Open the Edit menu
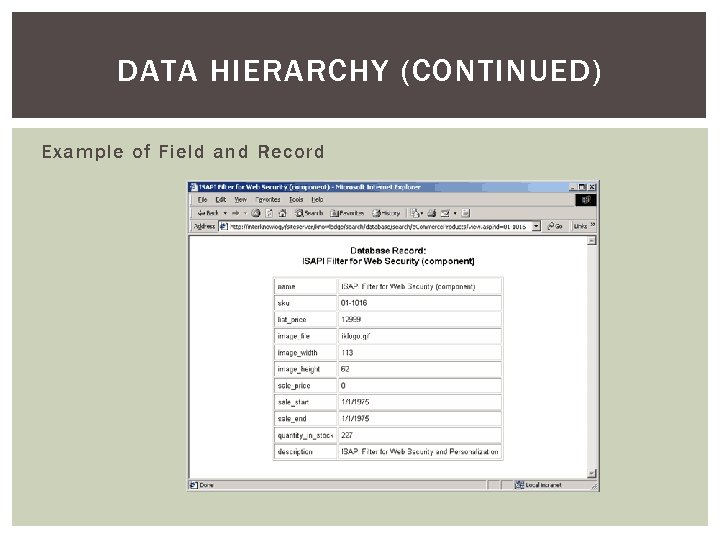Image resolution: width=720 pixels, height=540 pixels. pyautogui.click(x=221, y=200)
